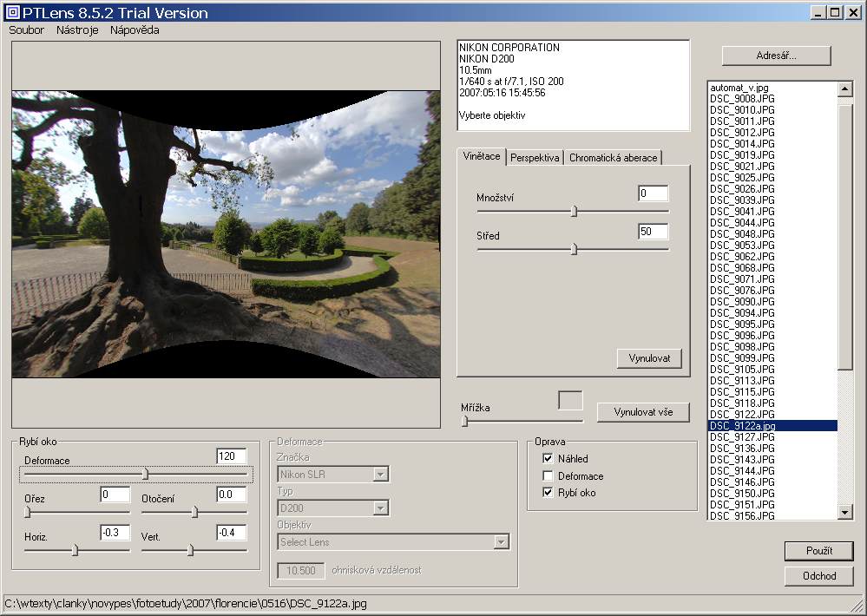This screenshot has width=867, height=616.
Task: Click the Množství value input field
Action: click(653, 193)
